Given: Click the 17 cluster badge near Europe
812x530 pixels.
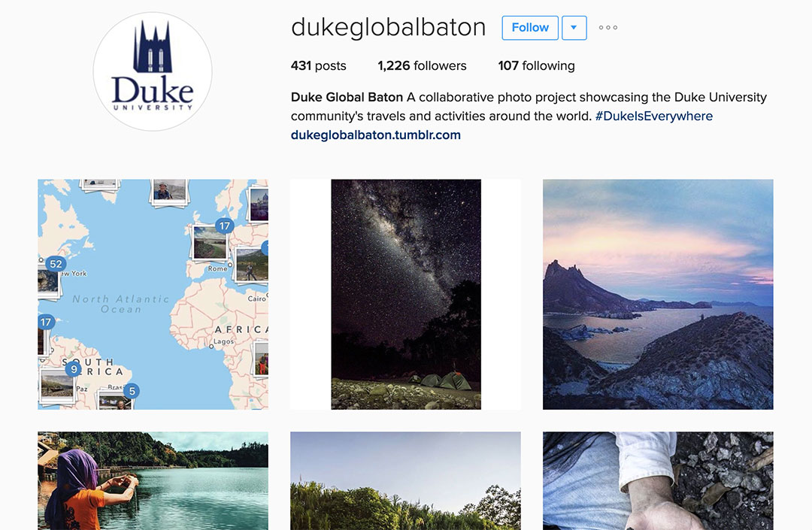Looking at the screenshot, I should point(224,226).
